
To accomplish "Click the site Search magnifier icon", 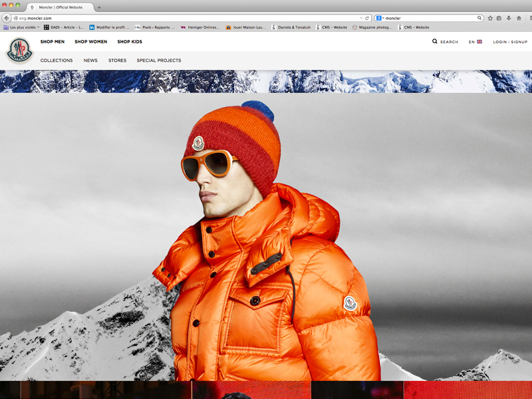I will 435,41.
